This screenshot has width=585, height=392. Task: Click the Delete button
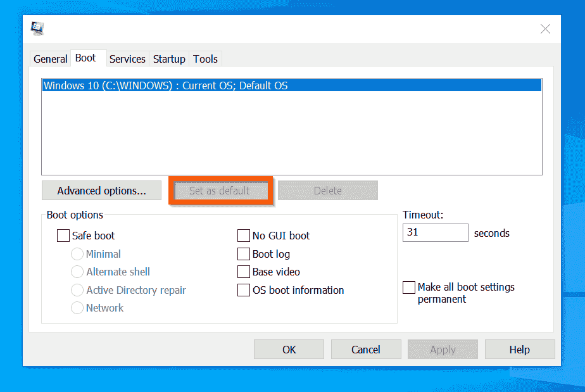click(x=327, y=191)
